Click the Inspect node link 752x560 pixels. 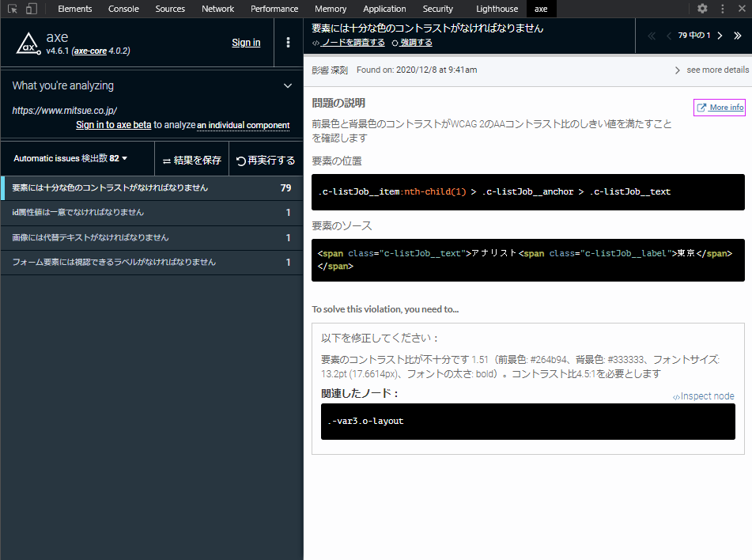click(703, 396)
